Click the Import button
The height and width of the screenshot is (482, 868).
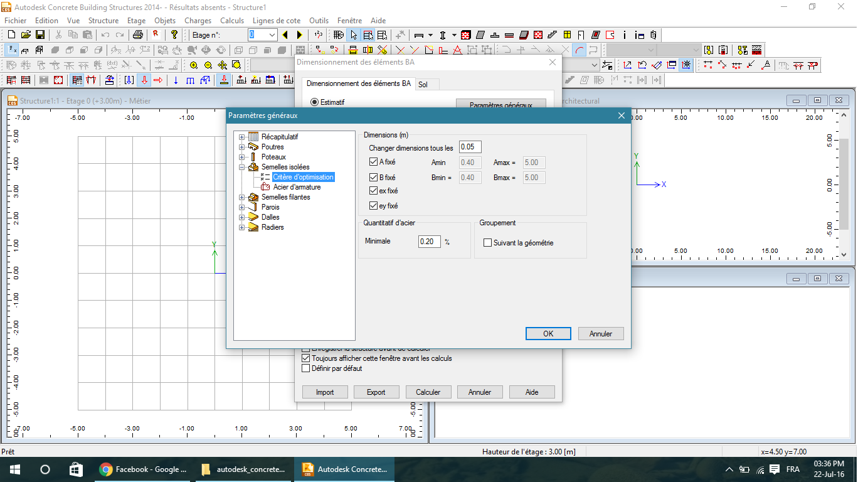325,392
